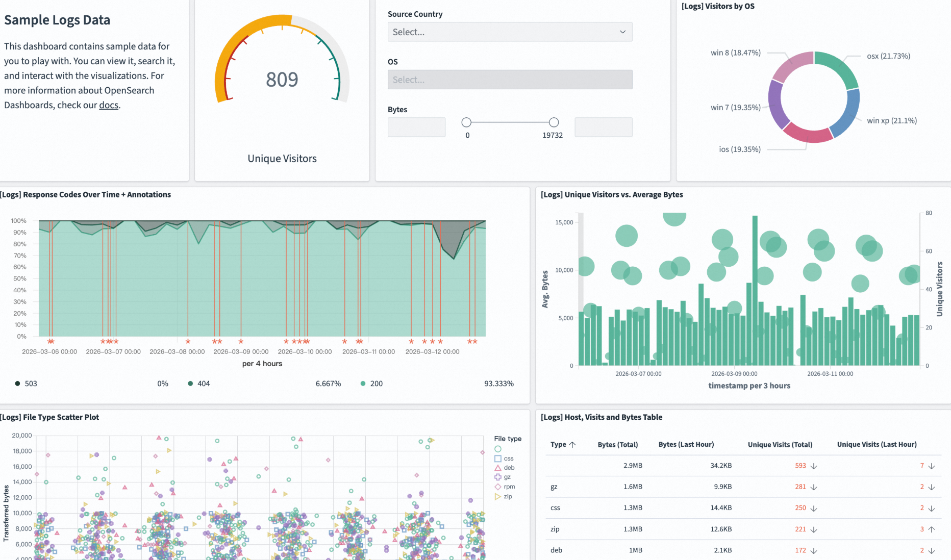Toggle the unlabeled circle File type legend icon

pyautogui.click(x=498, y=449)
